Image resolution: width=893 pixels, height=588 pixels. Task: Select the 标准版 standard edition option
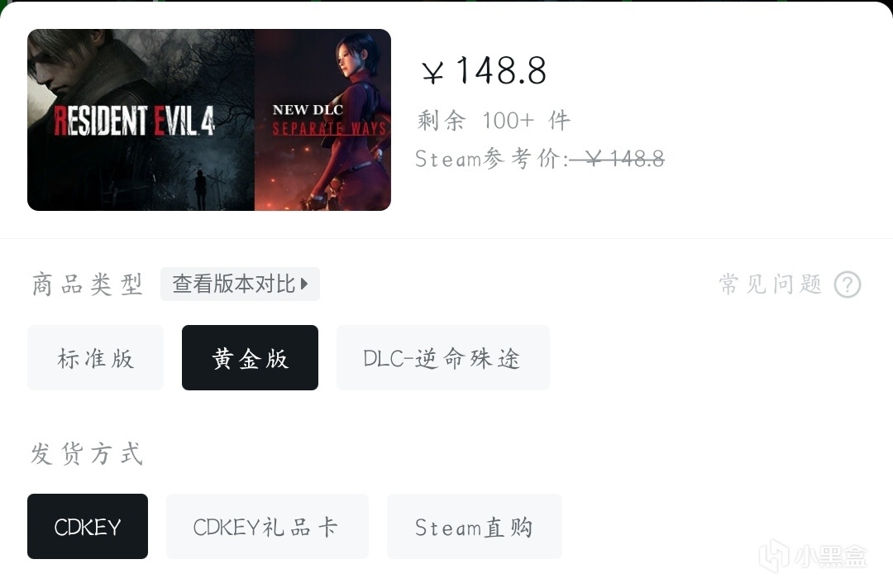(95, 358)
